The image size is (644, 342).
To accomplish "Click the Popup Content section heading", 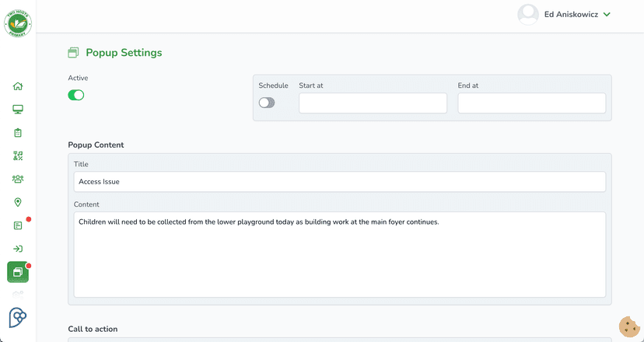I will point(96,145).
